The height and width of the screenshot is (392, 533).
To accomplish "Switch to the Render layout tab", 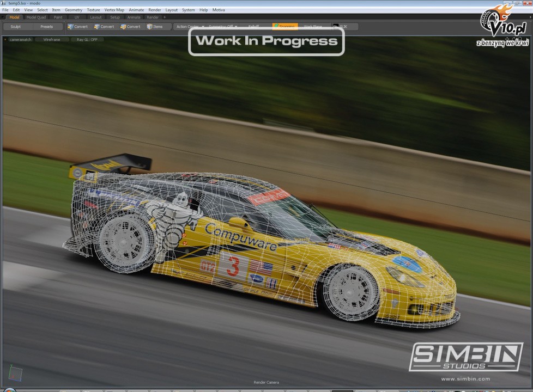I will pyautogui.click(x=153, y=17).
